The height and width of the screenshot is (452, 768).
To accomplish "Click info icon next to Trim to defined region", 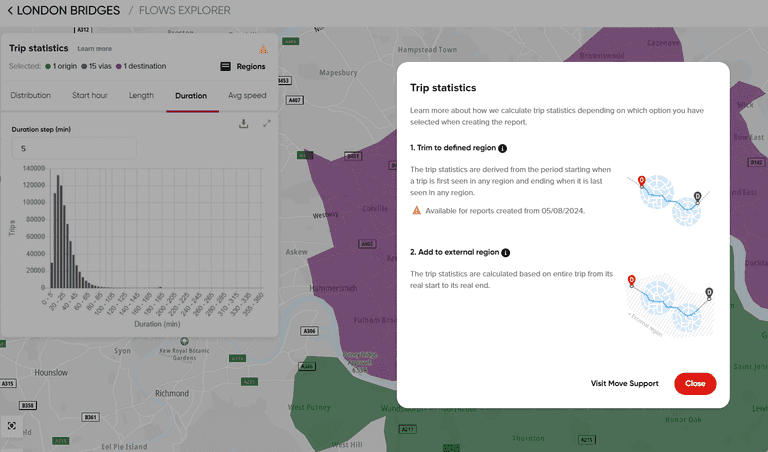I will [503, 148].
